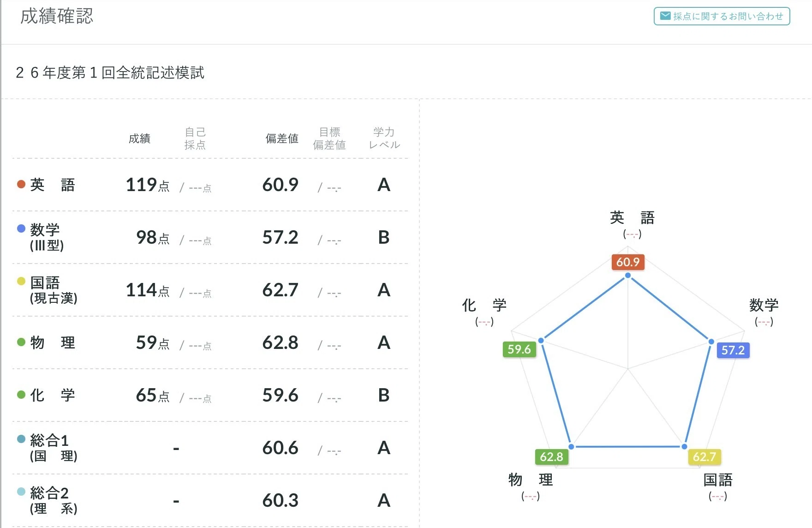Screen dimensions: 812x528
Task: Click the top radar chart data point
Action: point(628,276)
